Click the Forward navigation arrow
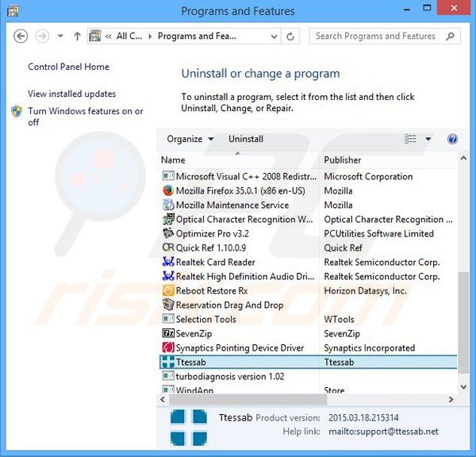The height and width of the screenshot is (457, 476). coord(42,36)
